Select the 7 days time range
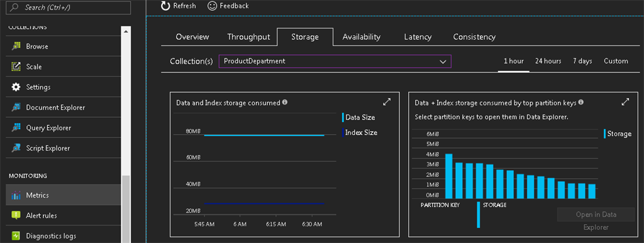This screenshot has width=644, height=243. click(x=582, y=61)
